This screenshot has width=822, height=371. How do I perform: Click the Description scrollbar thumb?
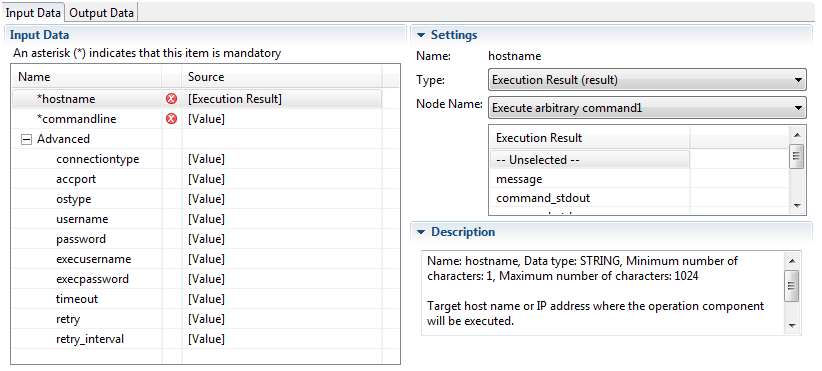click(x=792, y=286)
